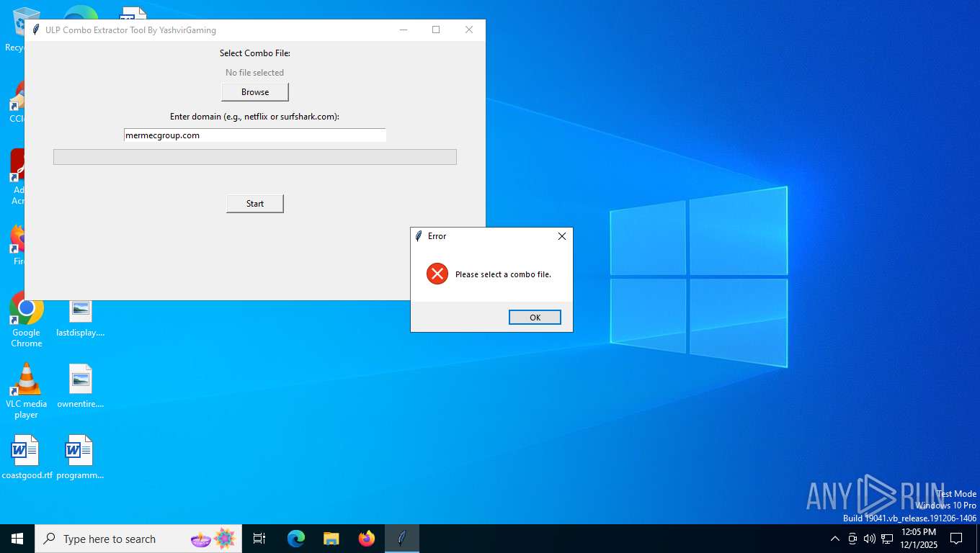The height and width of the screenshot is (553, 980).
Task: Minimize the ULP Combo Extractor window
Action: [404, 30]
